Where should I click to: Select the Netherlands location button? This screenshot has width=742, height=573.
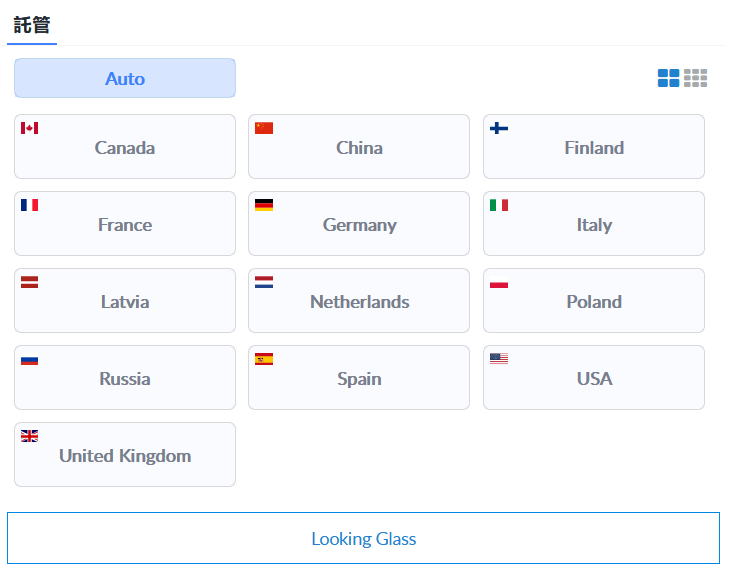click(x=359, y=300)
